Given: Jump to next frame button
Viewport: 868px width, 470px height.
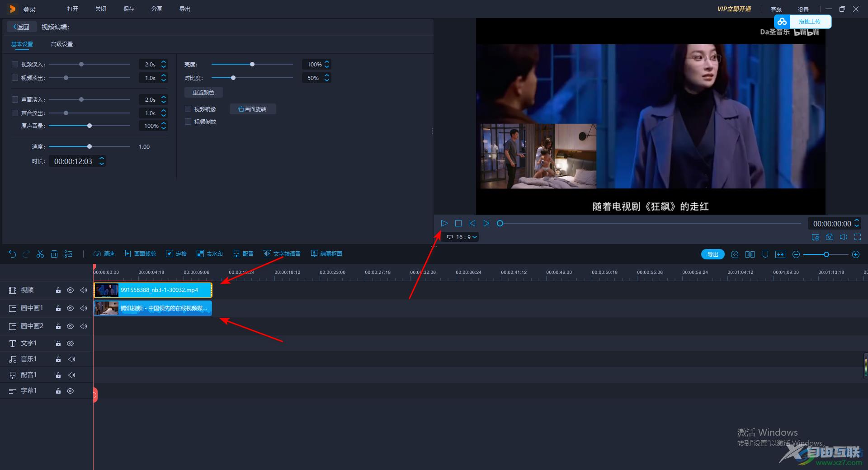Looking at the screenshot, I should pyautogui.click(x=486, y=223).
